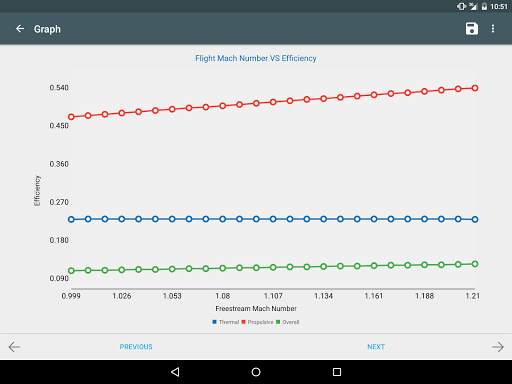
Task: Tap the 10:51 clock in status bar
Action: tap(499, 6)
